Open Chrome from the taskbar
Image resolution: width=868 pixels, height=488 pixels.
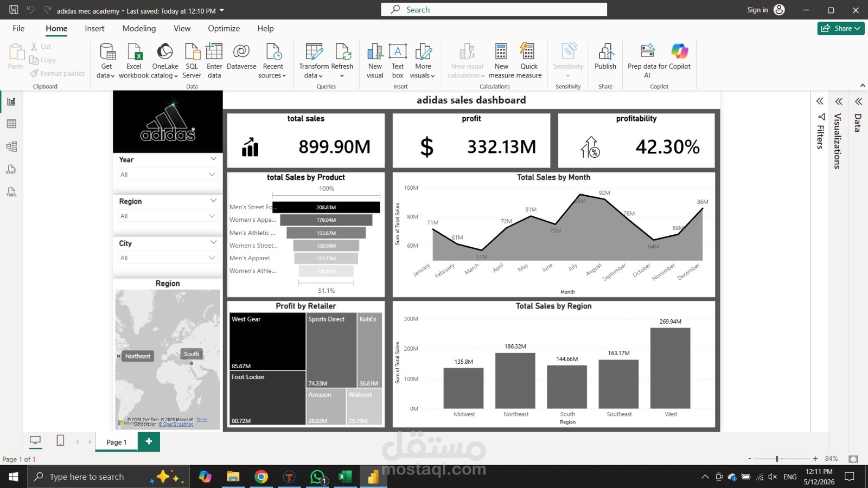[261, 477]
